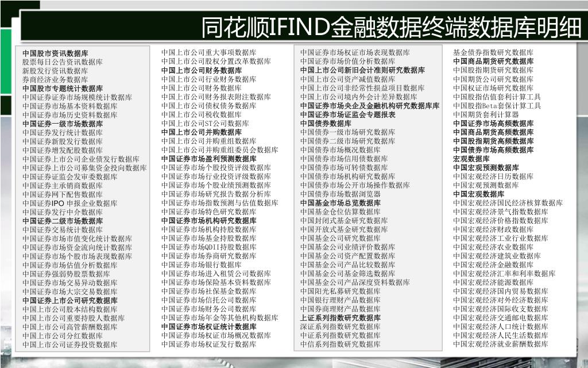Select the heading 中国宏观数据库

[x=478, y=194]
